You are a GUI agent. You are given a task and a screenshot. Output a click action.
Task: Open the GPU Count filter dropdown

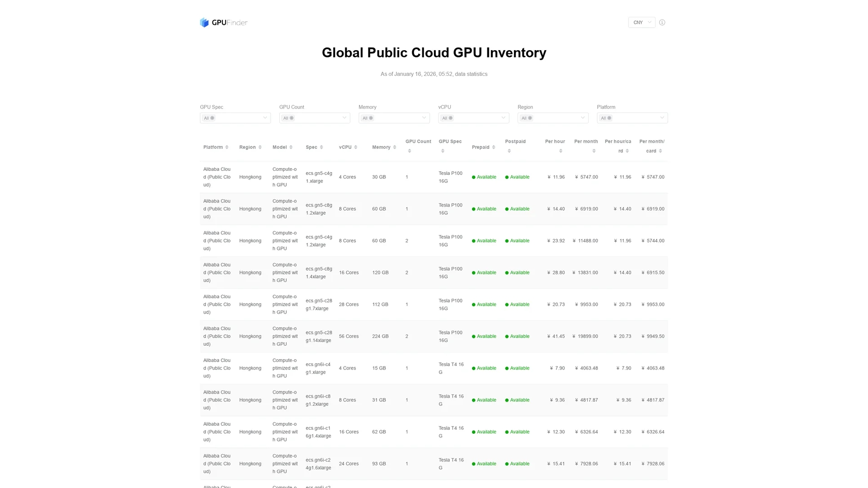315,118
